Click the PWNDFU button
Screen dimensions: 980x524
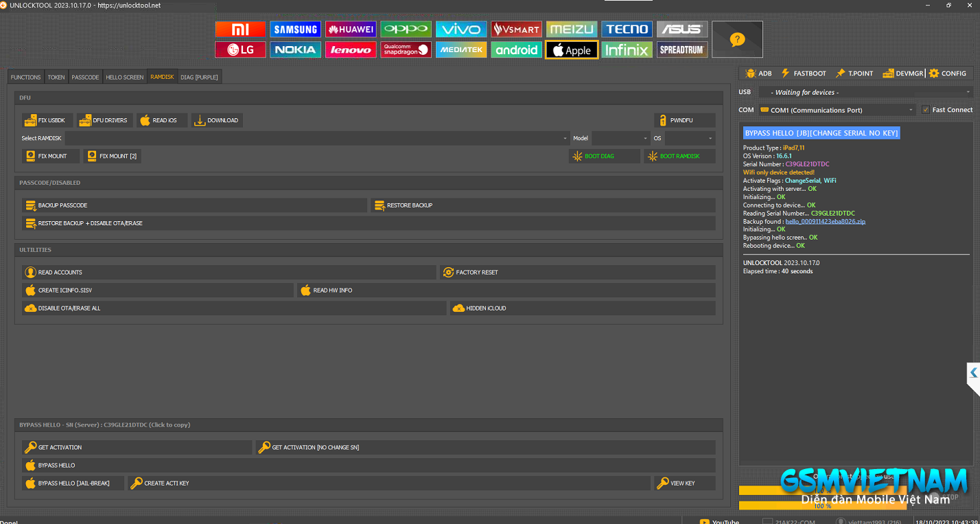[684, 120]
